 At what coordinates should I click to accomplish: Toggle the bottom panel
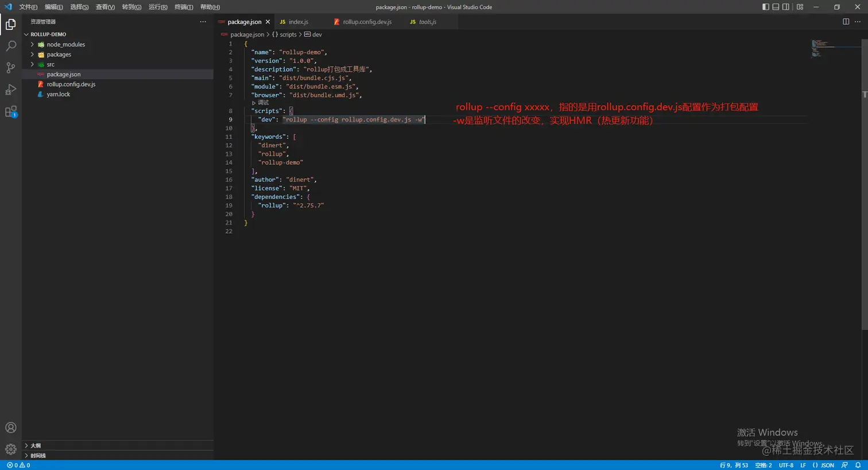776,7
